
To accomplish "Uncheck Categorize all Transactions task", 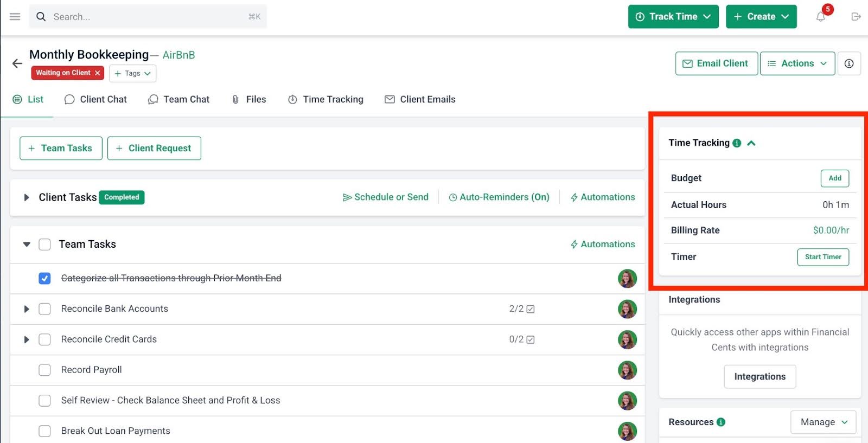I will point(44,278).
